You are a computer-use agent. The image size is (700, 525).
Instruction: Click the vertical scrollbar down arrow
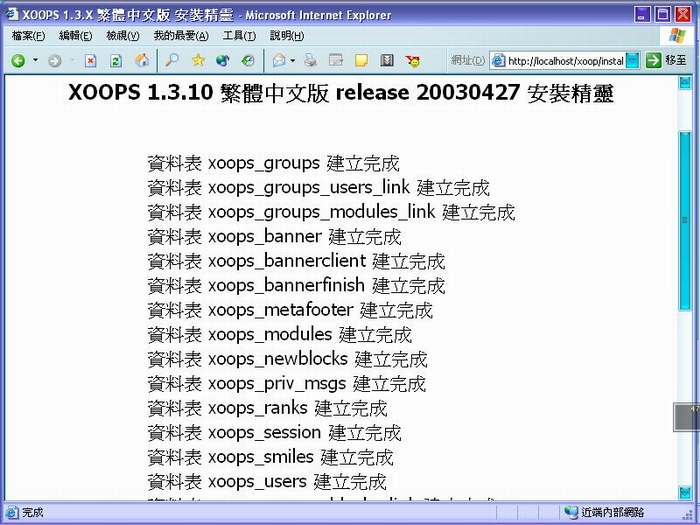pyautogui.click(x=686, y=493)
